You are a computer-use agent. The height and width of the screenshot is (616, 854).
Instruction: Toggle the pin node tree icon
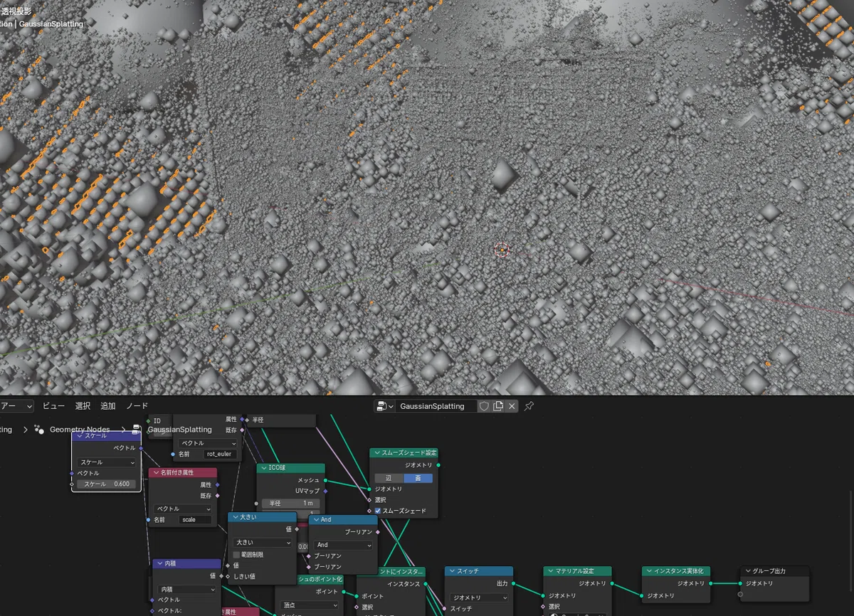[x=529, y=406]
